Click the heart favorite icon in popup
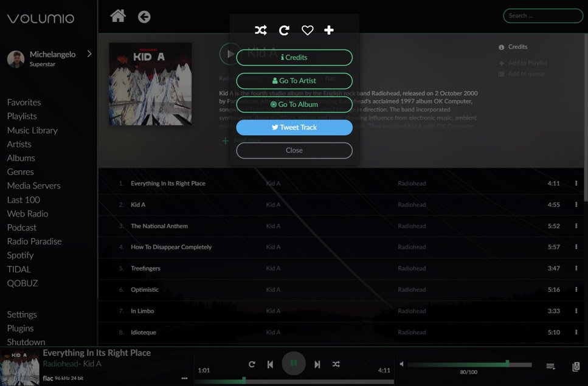 click(x=307, y=30)
